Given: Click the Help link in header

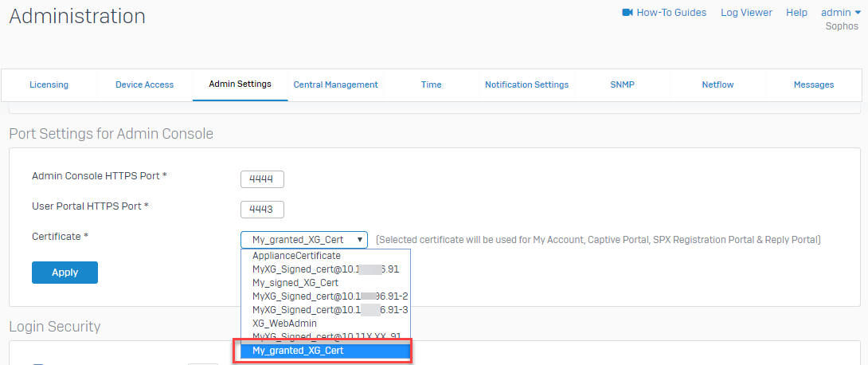Looking at the screenshot, I should [796, 13].
